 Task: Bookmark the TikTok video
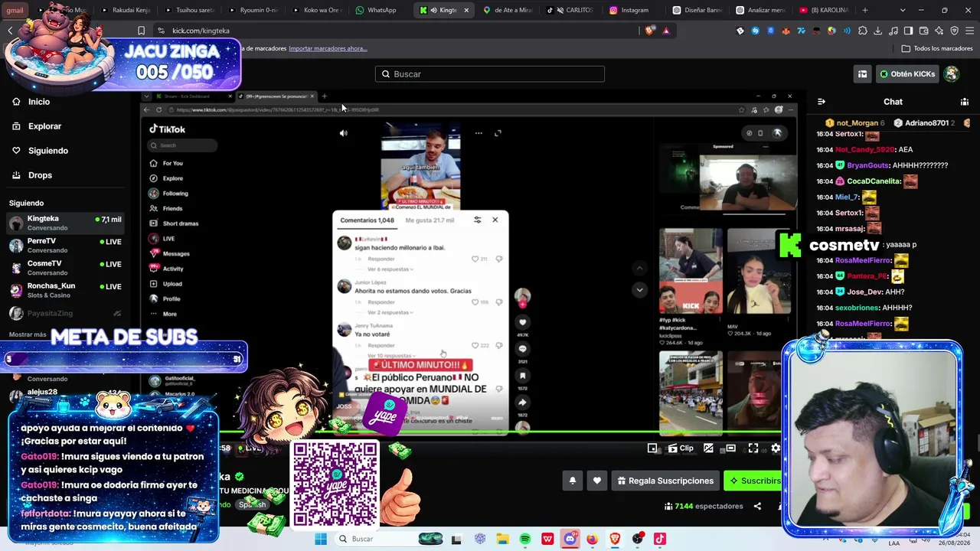pos(523,376)
